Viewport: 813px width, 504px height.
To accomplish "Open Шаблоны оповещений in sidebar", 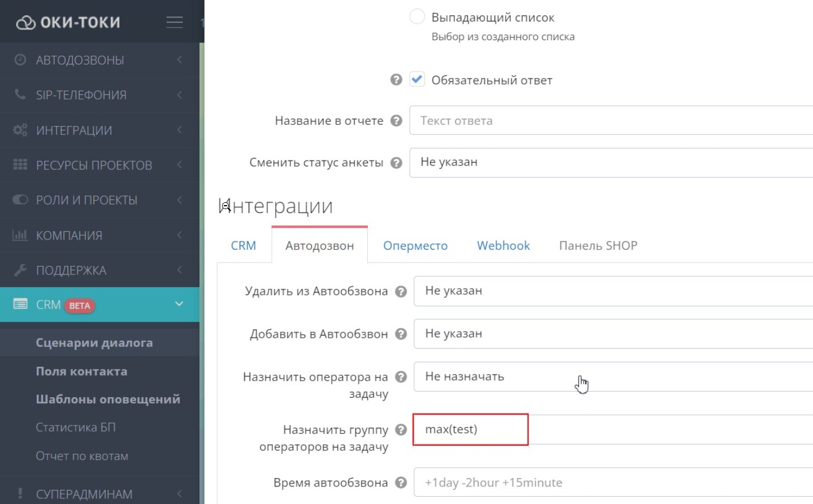I will point(108,399).
